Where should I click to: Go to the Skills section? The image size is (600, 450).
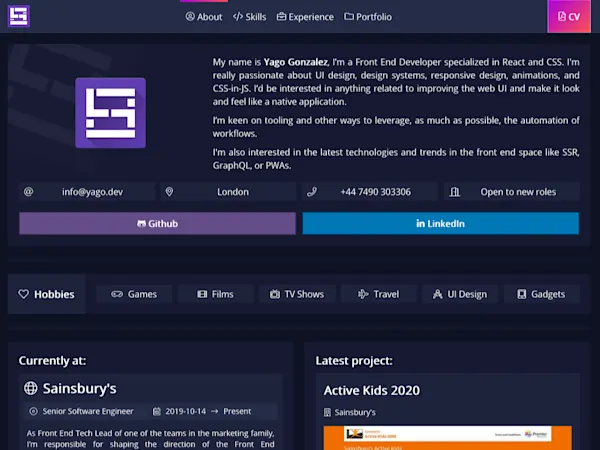(x=249, y=17)
